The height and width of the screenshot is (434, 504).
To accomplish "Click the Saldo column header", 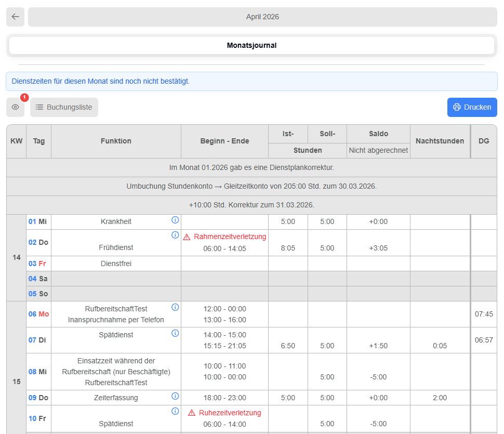I will tap(378, 134).
